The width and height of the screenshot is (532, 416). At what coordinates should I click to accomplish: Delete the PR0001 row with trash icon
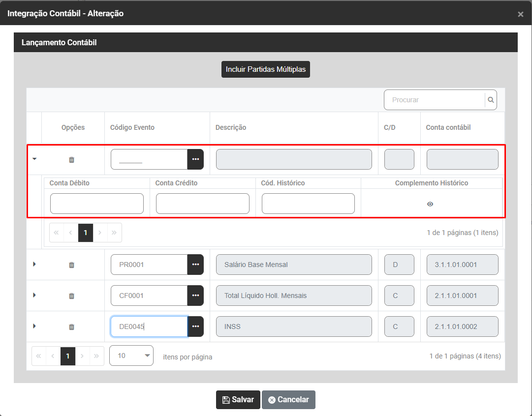click(71, 265)
